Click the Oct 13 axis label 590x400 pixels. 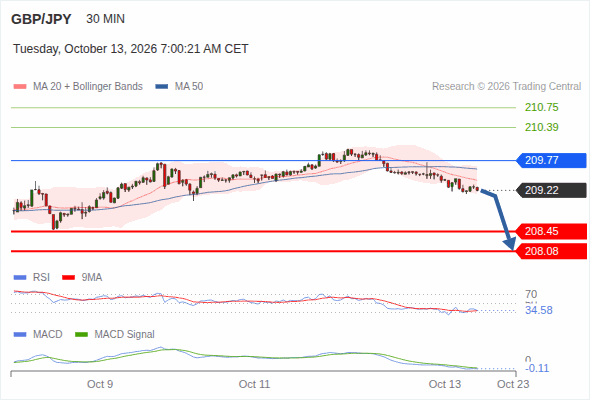click(445, 384)
